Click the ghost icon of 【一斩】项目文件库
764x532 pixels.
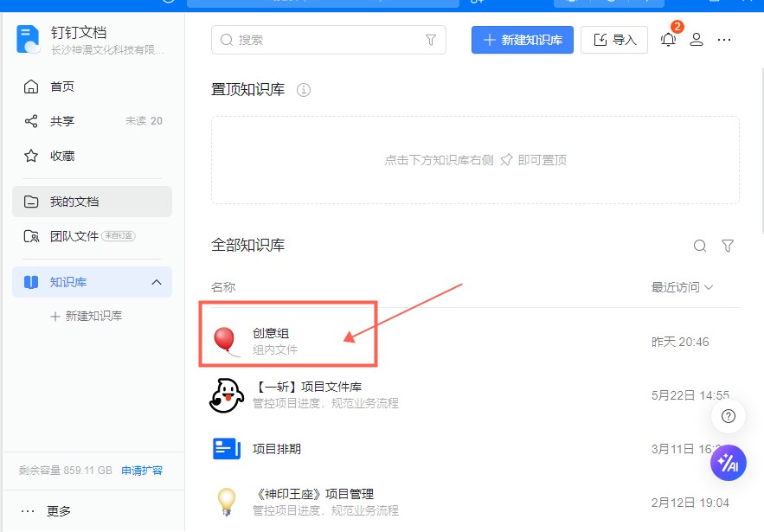click(x=227, y=395)
